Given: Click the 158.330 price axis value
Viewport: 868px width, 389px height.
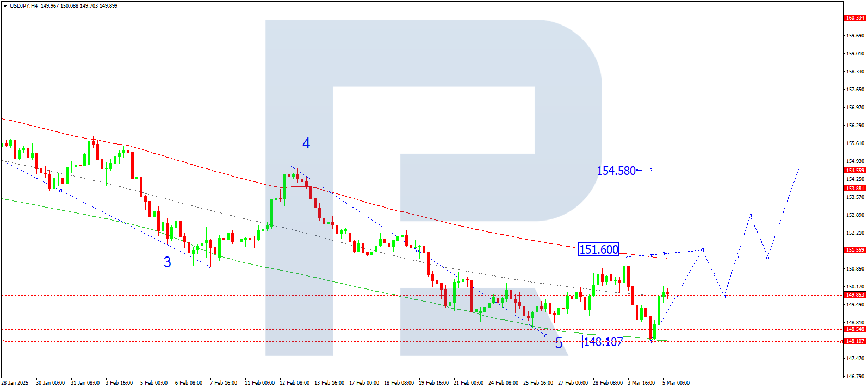Looking at the screenshot, I should (855, 72).
